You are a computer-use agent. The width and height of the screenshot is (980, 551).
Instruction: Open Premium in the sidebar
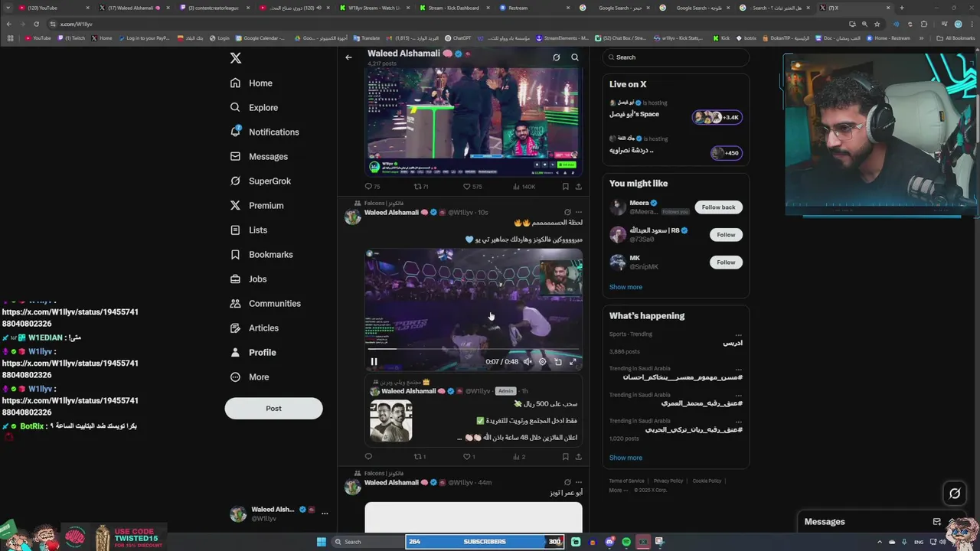(x=256, y=205)
